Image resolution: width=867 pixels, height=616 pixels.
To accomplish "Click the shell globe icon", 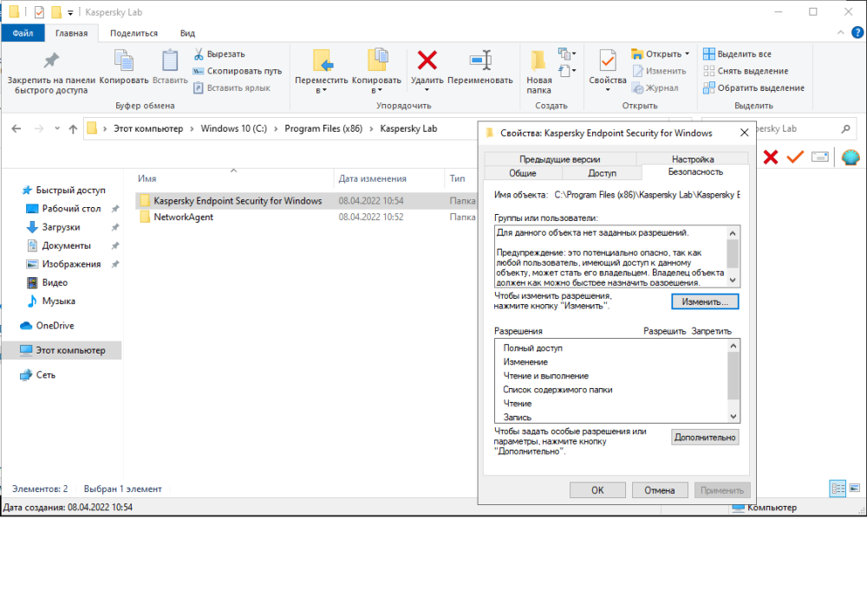I will (851, 158).
